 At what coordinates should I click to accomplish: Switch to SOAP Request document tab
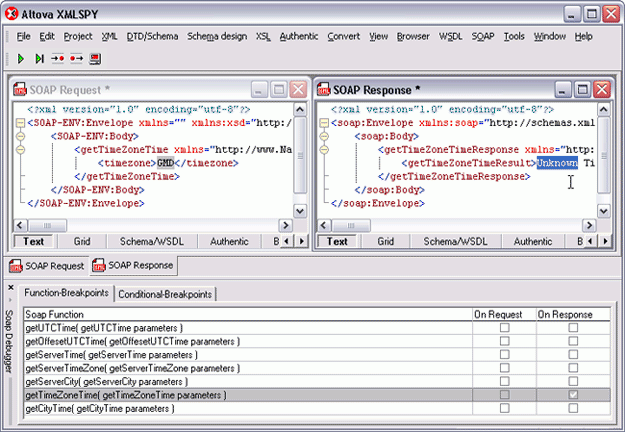coord(47,266)
